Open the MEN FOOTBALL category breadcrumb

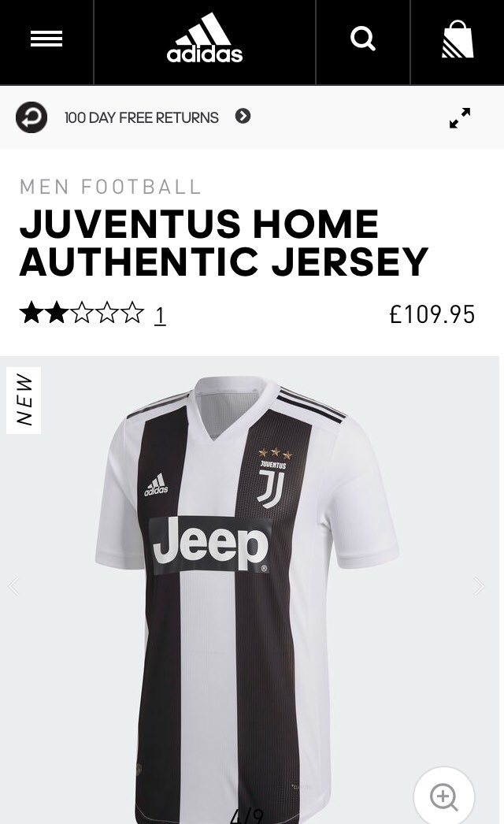(110, 187)
